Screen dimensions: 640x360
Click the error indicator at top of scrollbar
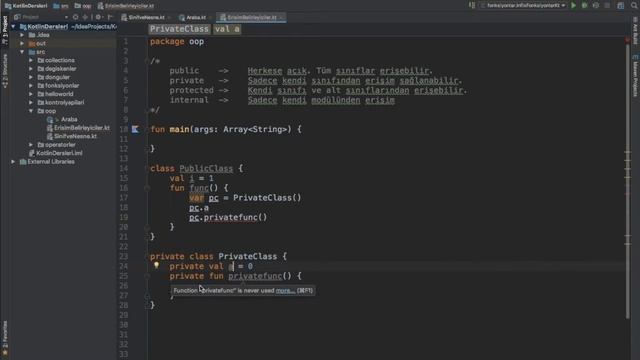click(627, 40)
